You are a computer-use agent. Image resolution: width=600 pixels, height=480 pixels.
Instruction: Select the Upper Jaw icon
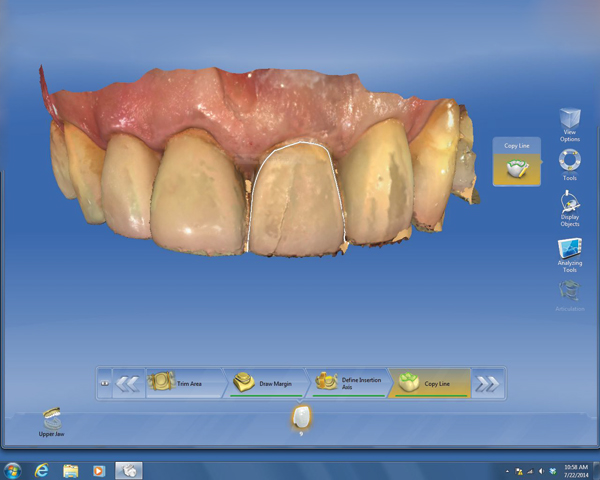click(53, 421)
